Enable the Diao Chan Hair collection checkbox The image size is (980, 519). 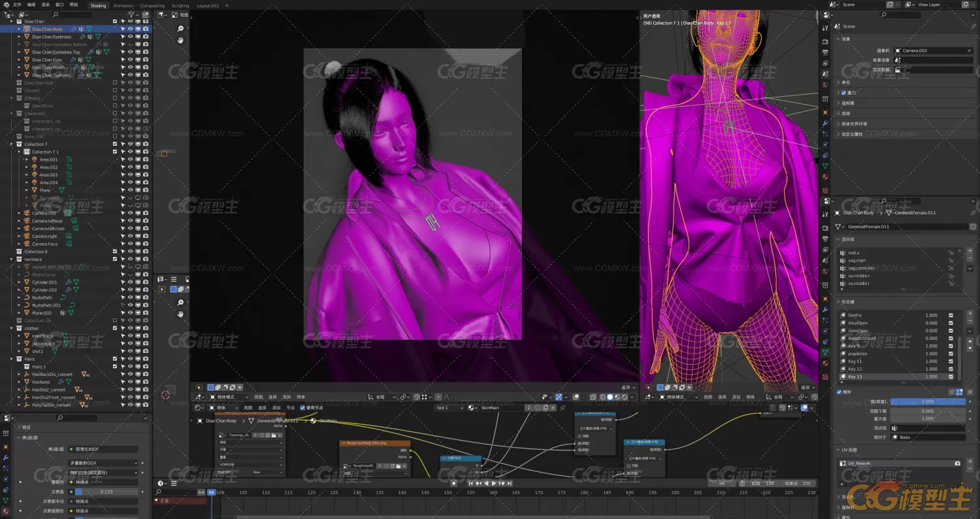tap(115, 82)
